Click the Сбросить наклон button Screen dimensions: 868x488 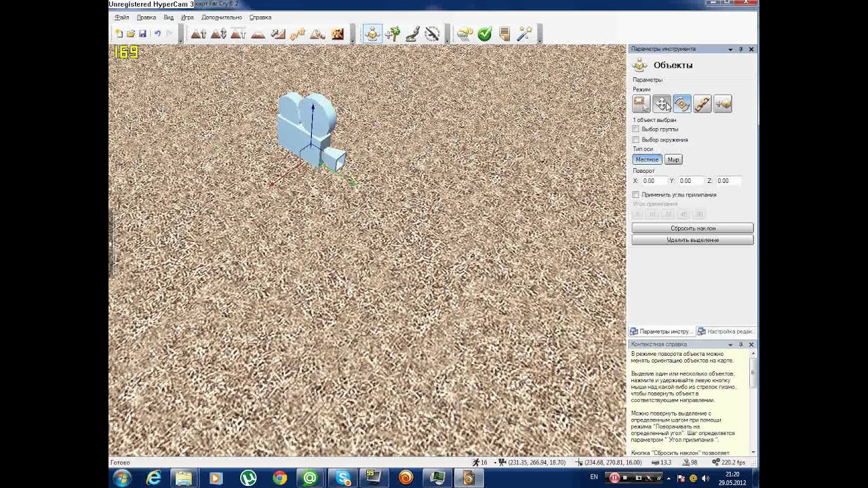[x=692, y=228]
